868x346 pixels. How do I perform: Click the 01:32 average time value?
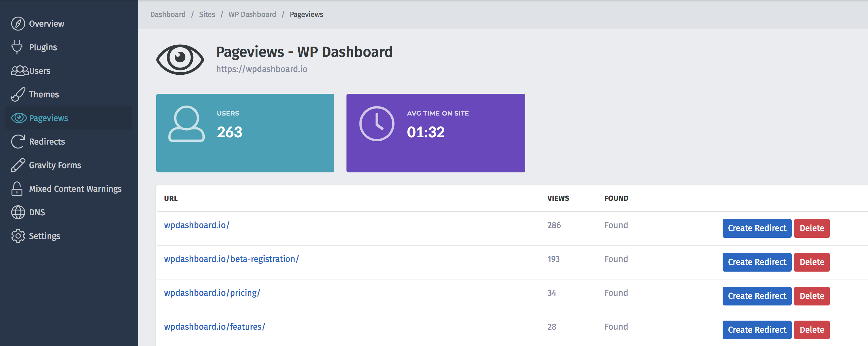(426, 132)
